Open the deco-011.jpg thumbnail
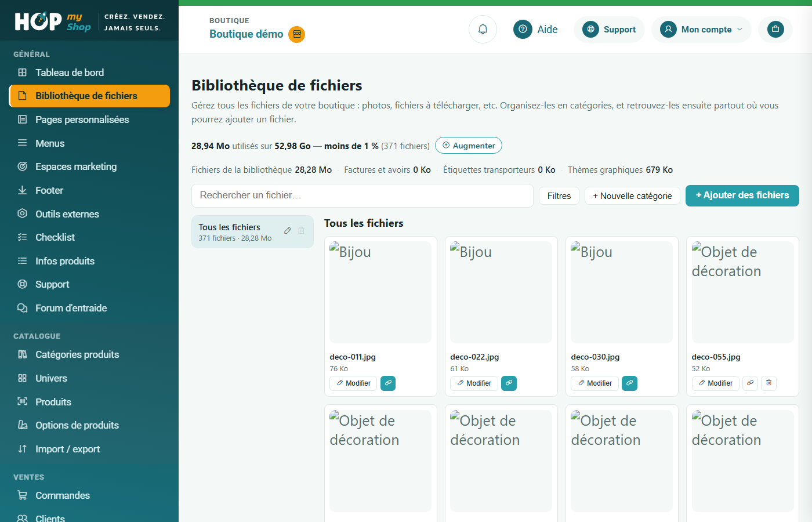The image size is (812, 522). [380, 292]
